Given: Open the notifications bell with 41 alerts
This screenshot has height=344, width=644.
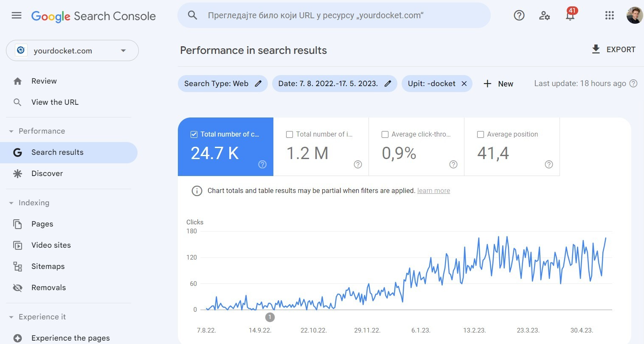Looking at the screenshot, I should [570, 15].
